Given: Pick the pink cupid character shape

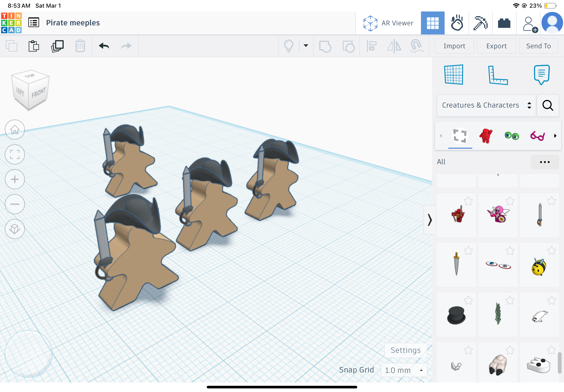Looking at the screenshot, I should (498, 214).
